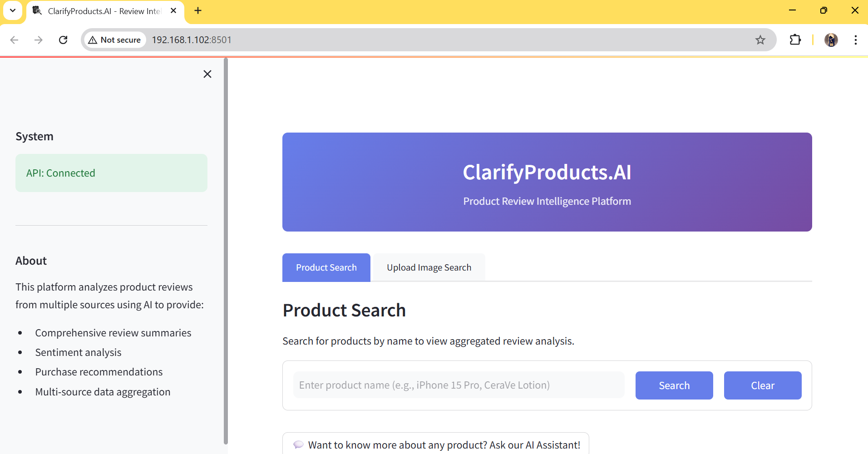Click the Not secure site info badge
This screenshot has height=454, width=868.
pyautogui.click(x=115, y=40)
